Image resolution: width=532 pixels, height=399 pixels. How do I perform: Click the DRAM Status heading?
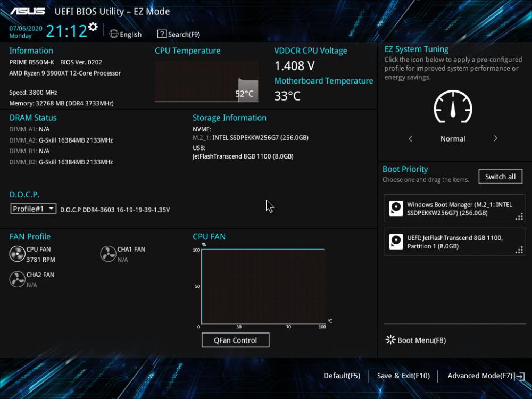click(33, 118)
